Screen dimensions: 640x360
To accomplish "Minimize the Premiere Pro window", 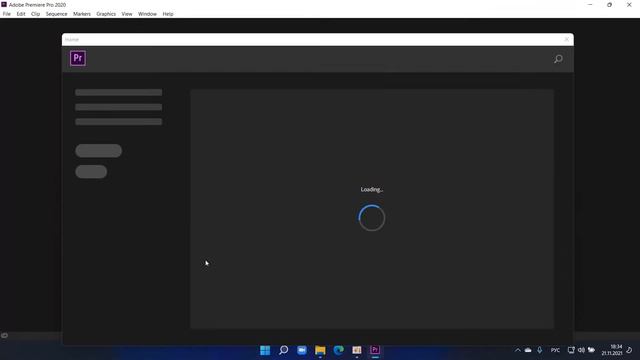I will (590, 5).
